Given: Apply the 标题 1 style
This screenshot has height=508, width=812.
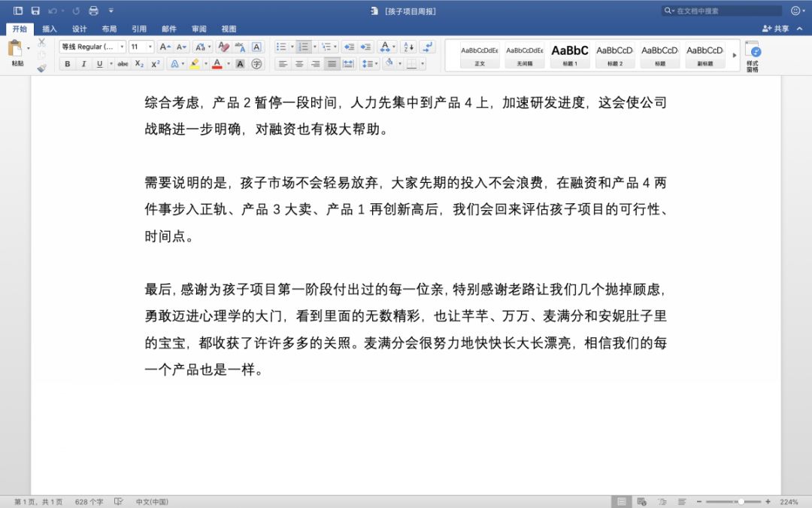Looking at the screenshot, I should [569, 54].
